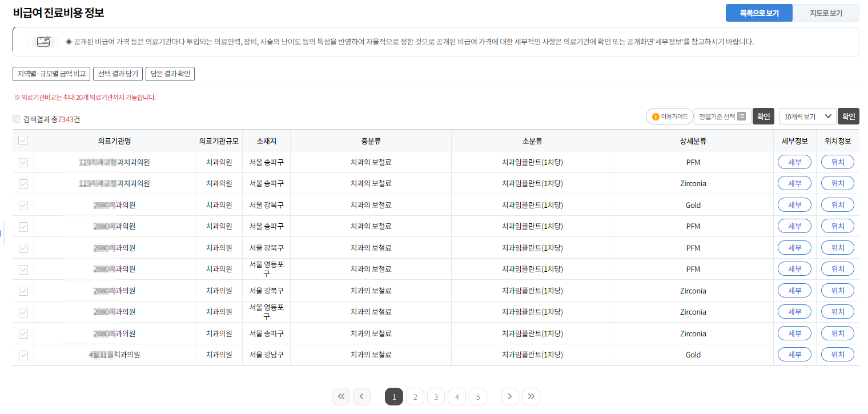Toggle checkbox for the 서울 강북구 PFM row

click(x=23, y=248)
